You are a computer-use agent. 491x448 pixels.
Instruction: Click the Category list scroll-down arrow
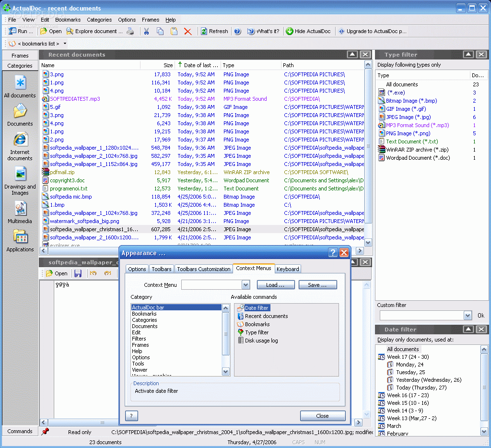tap(226, 372)
